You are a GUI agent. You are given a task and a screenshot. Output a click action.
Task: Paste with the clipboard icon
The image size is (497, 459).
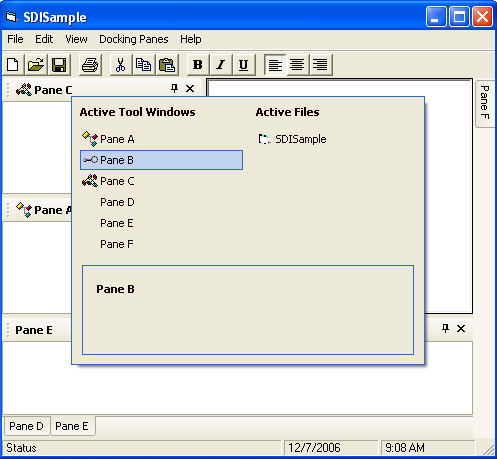point(167,65)
